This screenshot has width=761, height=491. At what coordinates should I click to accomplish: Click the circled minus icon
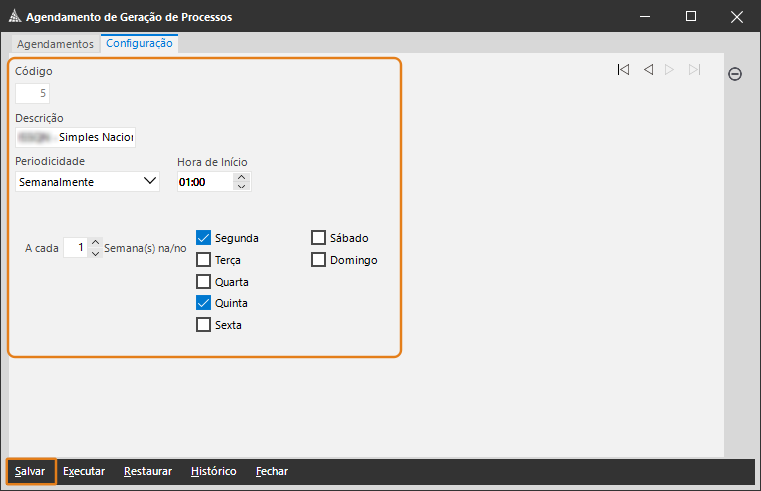pos(735,74)
